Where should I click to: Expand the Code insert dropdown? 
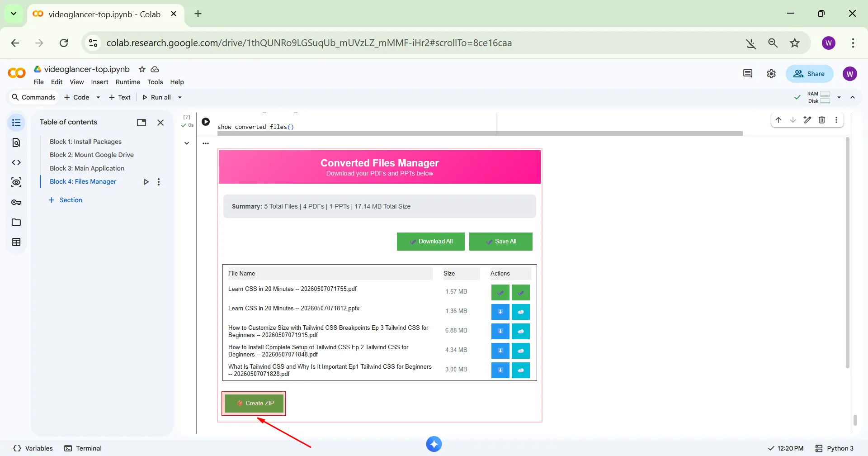coord(98,97)
